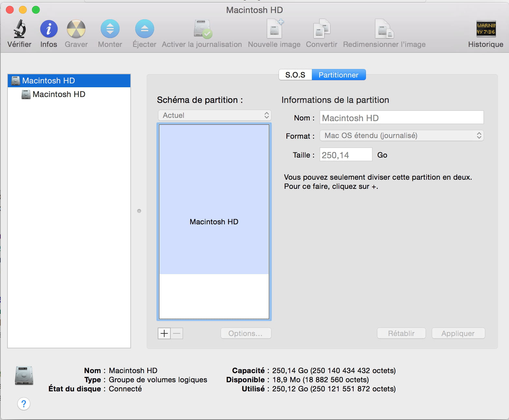Click the État du disque value Connecté
This screenshot has width=509, height=420.
coord(125,389)
